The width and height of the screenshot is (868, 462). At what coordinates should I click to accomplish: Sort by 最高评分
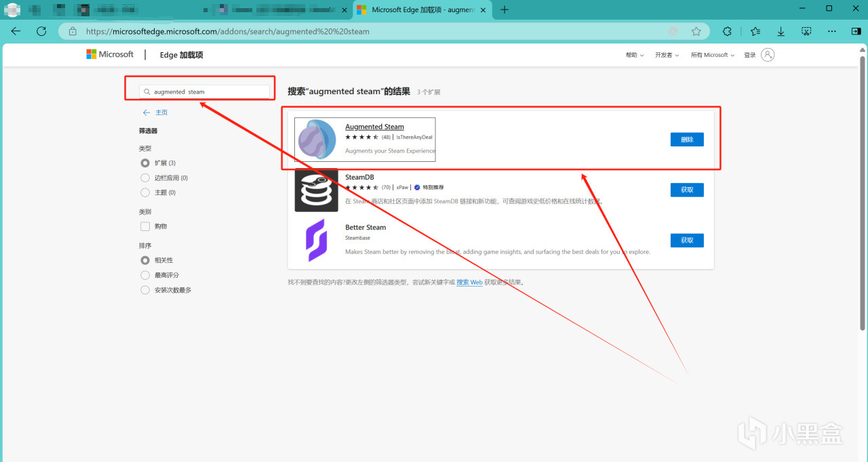click(x=144, y=275)
